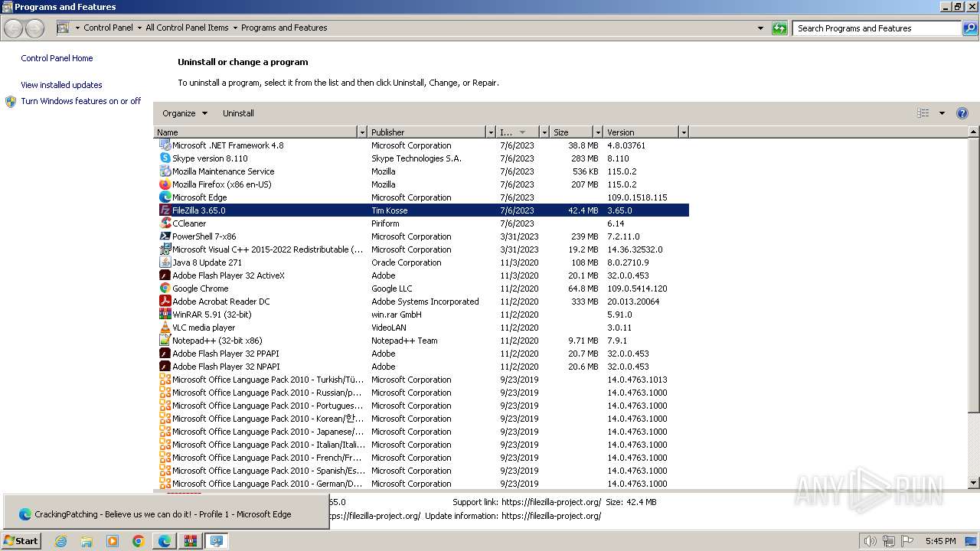The height and width of the screenshot is (551, 980).
Task: Click the search magnifier icon
Action: 970,28
